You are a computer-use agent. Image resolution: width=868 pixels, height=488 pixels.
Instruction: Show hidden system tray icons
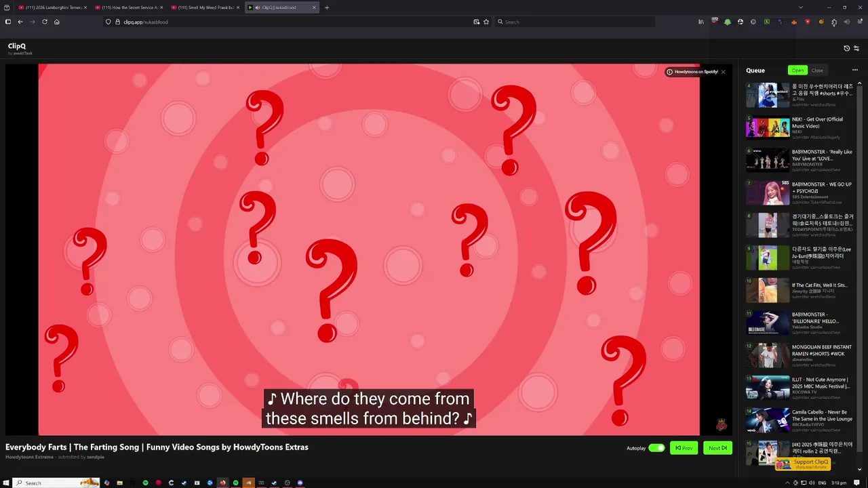787,483
